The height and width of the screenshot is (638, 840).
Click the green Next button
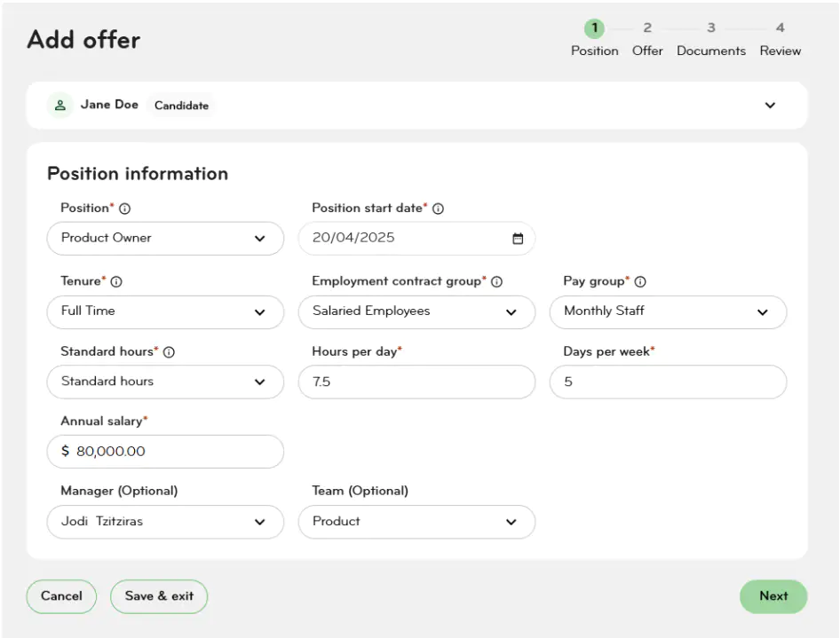(773, 596)
